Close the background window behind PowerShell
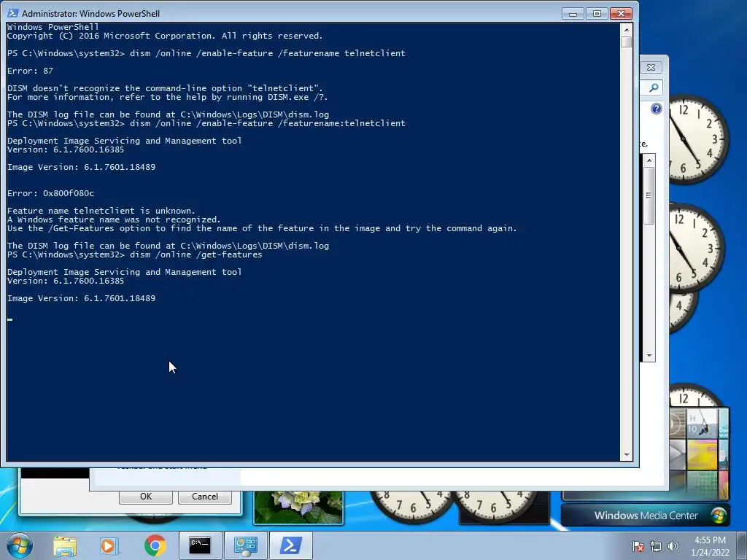Screen dimensions: 747x560 coord(651,67)
